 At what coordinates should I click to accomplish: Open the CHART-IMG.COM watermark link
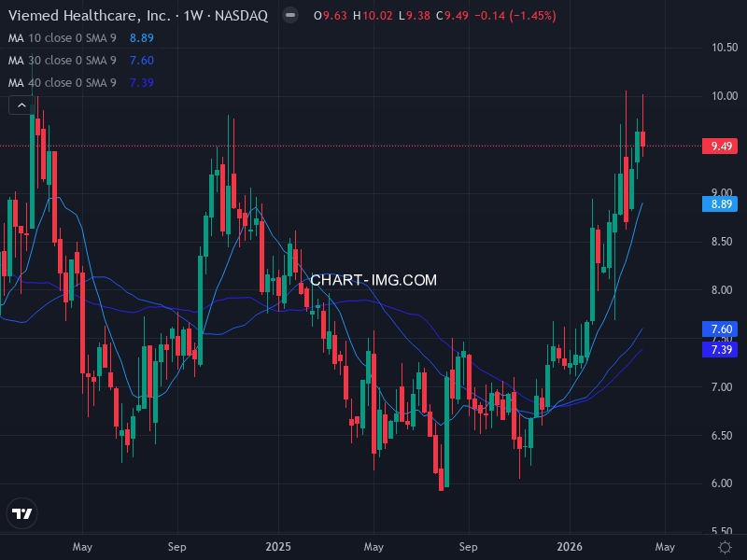click(375, 279)
